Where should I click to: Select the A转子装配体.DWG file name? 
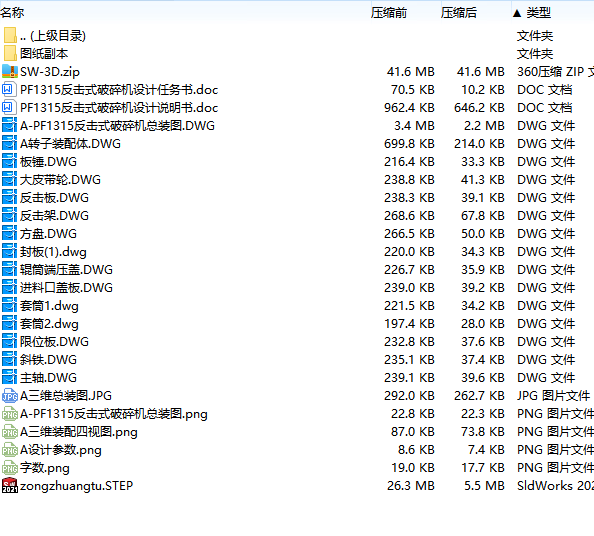click(70, 144)
